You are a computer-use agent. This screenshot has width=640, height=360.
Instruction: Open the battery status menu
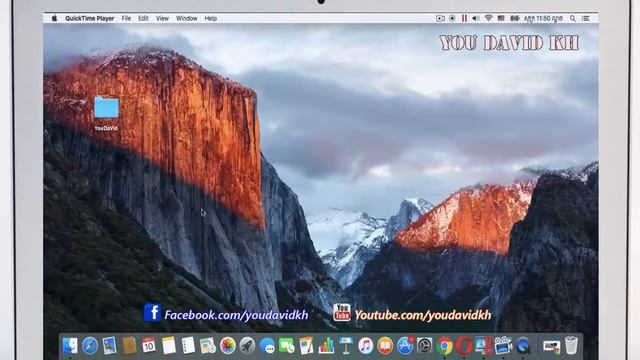point(515,18)
